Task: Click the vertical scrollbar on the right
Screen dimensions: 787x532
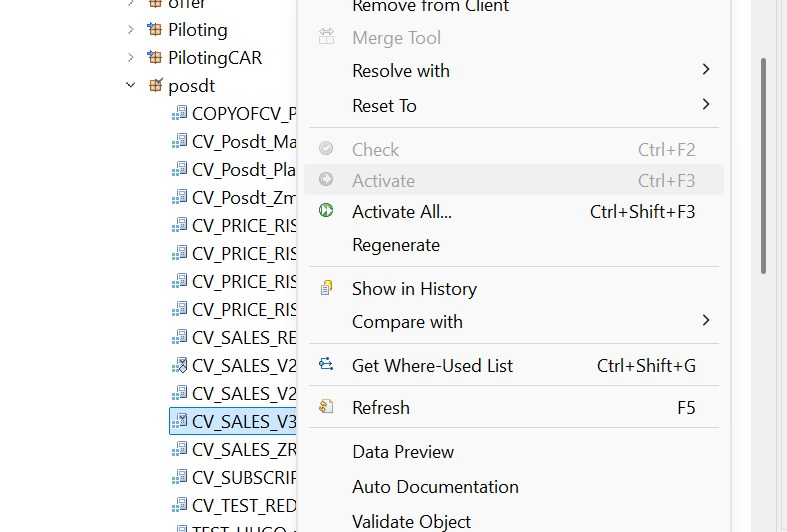Action: 764,165
